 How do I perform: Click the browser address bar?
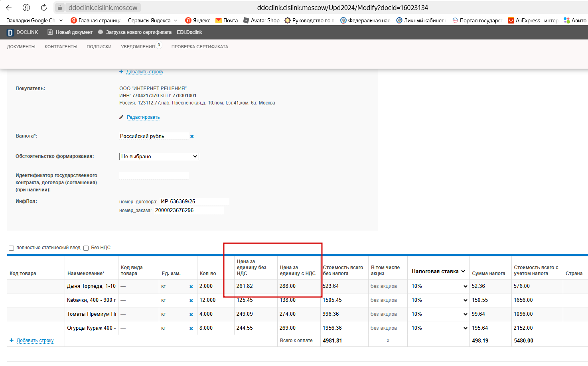[x=343, y=8]
